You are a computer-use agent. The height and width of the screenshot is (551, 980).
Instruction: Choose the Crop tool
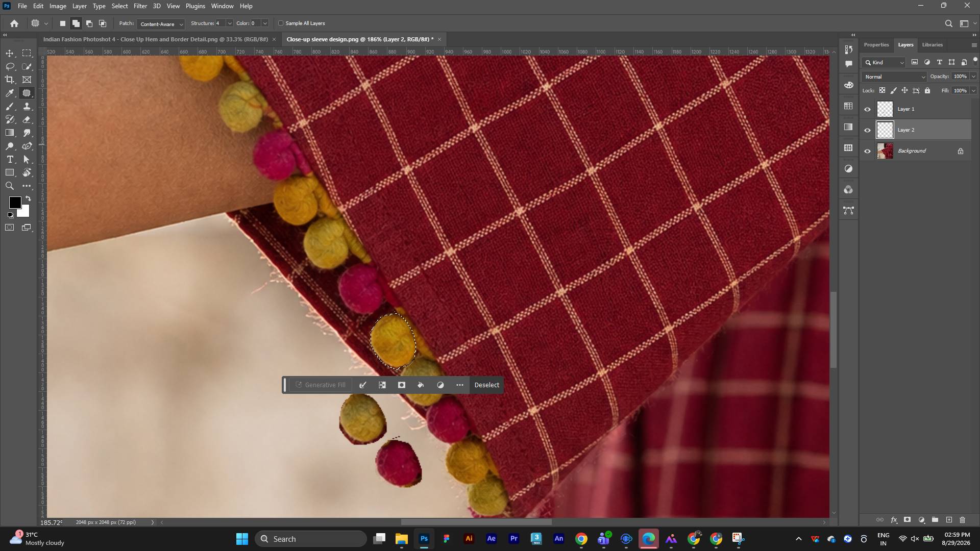tap(10, 80)
